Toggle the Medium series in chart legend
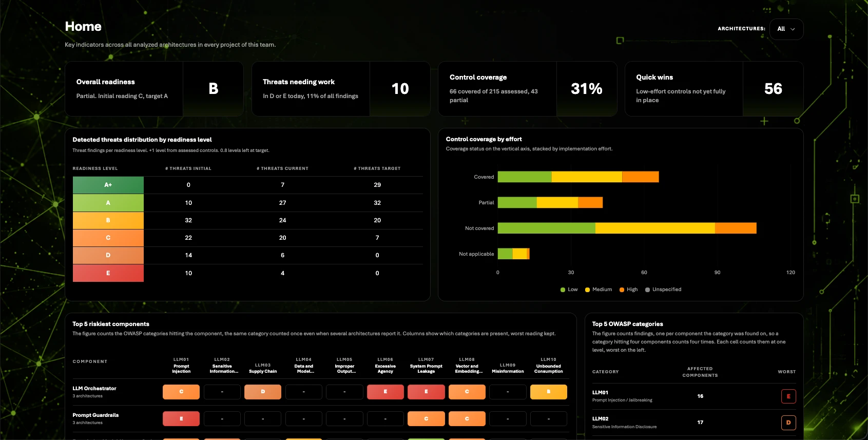The width and height of the screenshot is (868, 440). coord(599,290)
